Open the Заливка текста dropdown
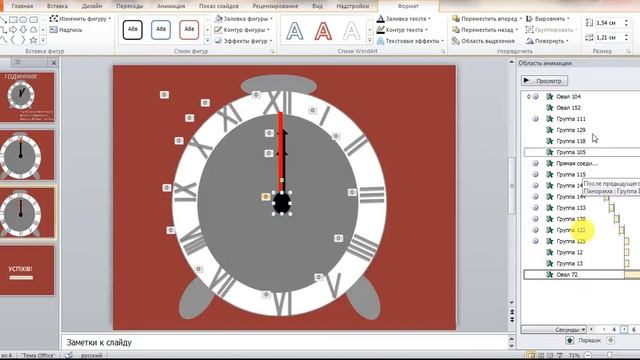 tap(404, 19)
